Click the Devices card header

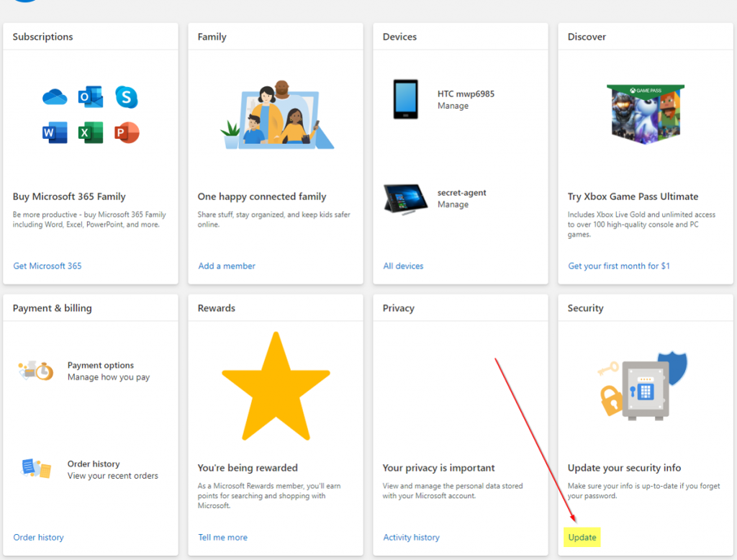click(399, 37)
